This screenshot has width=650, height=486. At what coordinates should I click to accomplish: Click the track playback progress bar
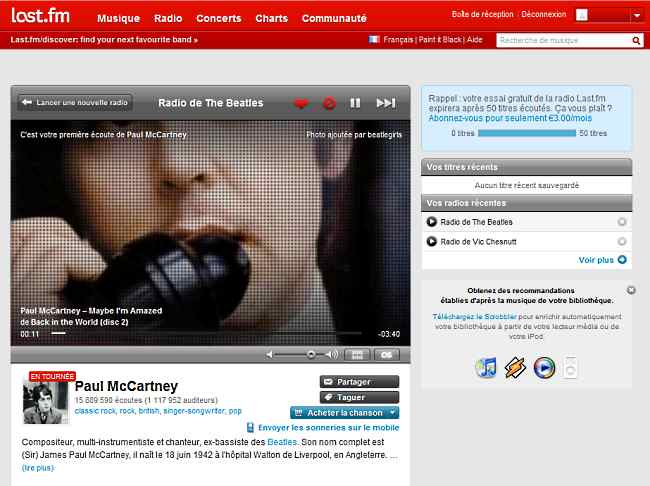click(206, 333)
